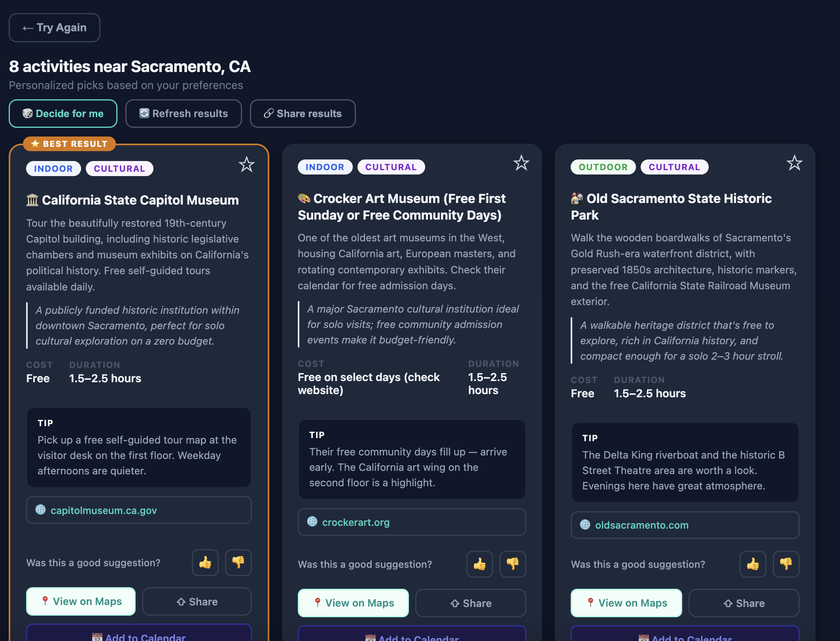The height and width of the screenshot is (641, 840).
Task: Like the Crocker Art Museum suggestion
Action: [480, 564]
